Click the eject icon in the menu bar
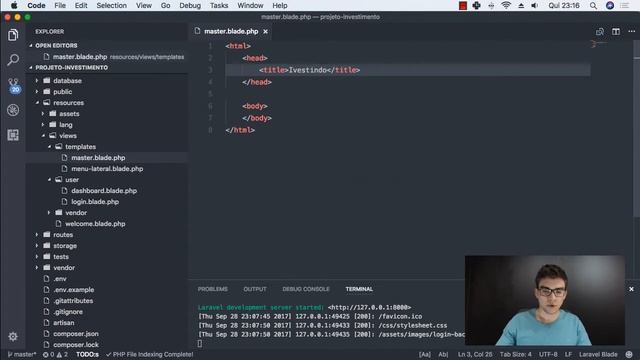Viewport: 640px width, 360px height. [x=521, y=5]
